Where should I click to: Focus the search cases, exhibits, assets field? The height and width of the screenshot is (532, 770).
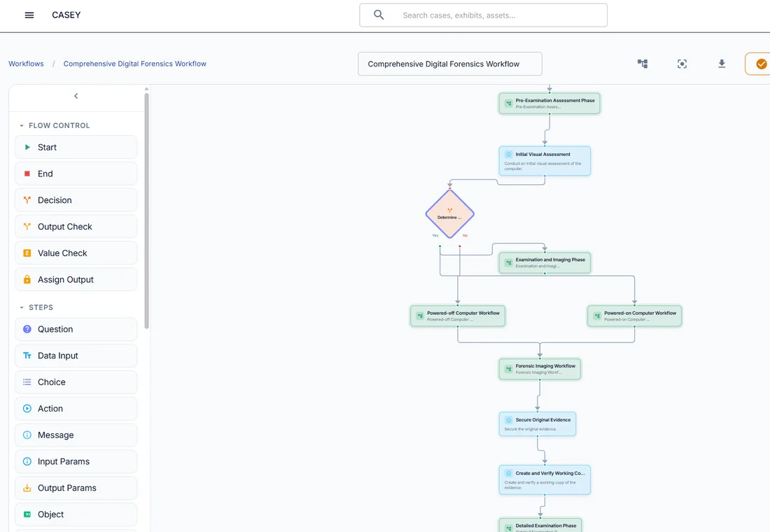click(483, 15)
